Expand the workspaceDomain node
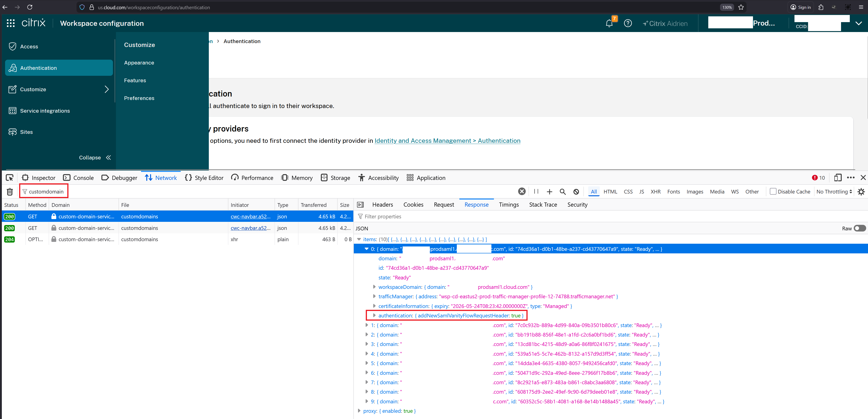Viewport: 868px width, 419px height. coord(374,287)
